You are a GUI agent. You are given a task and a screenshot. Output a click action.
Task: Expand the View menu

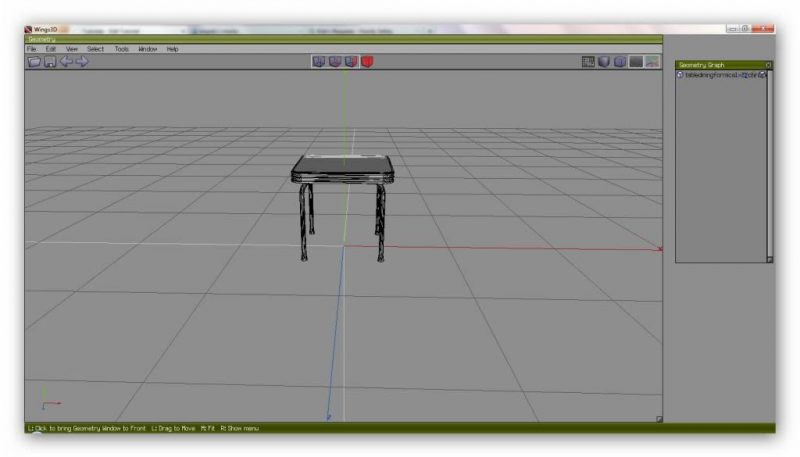71,49
